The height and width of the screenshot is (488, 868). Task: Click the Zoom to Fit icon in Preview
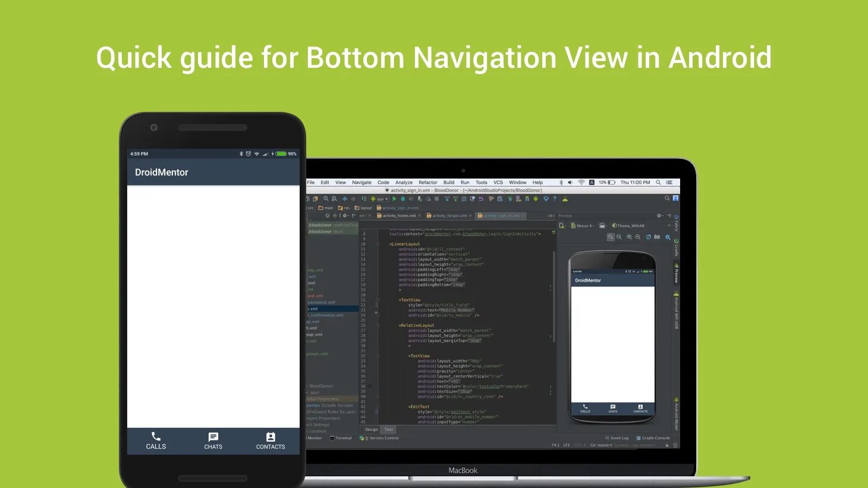click(611, 237)
